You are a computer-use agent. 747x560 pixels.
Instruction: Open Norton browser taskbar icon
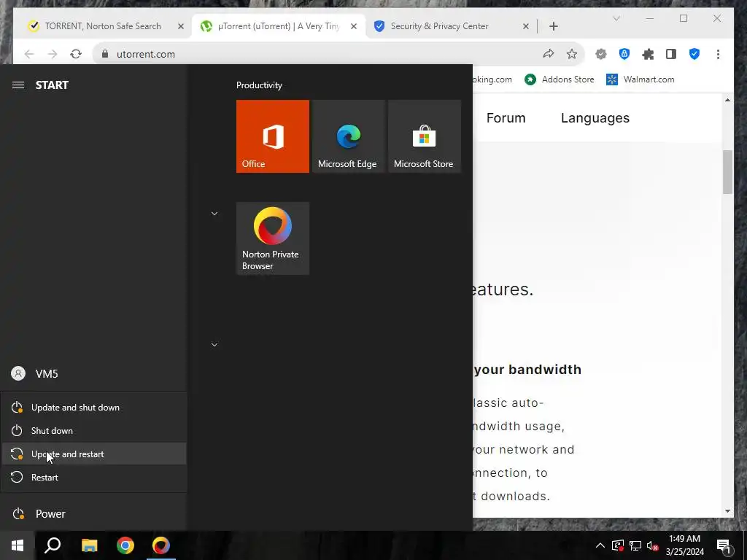161,545
